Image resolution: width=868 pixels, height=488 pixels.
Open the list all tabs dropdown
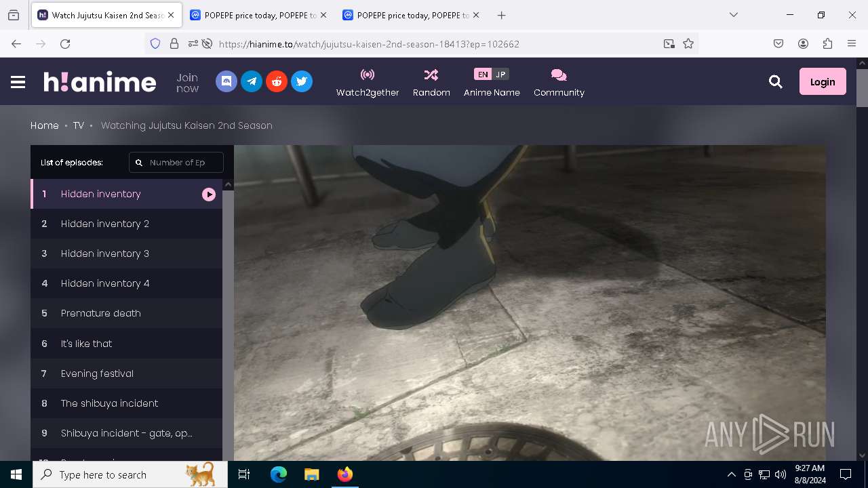(x=733, y=15)
